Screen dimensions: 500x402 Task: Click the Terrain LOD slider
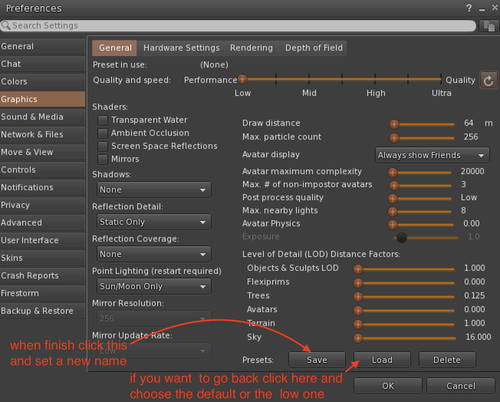tap(404, 324)
